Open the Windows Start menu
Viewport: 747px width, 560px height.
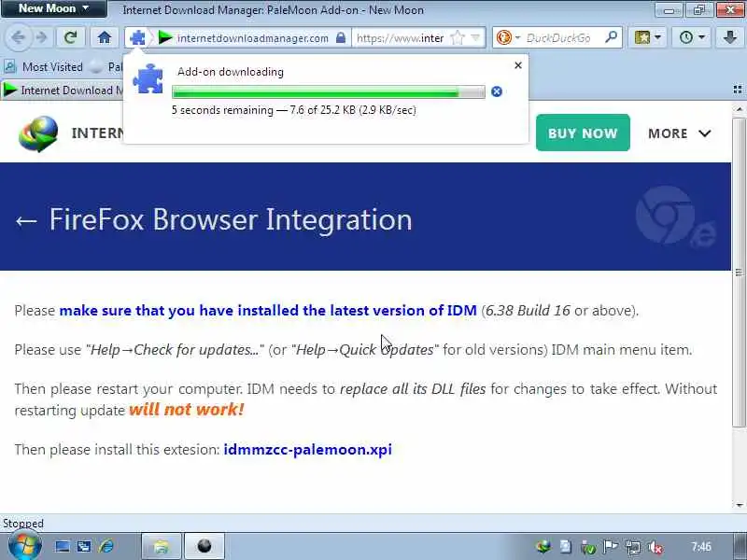click(25, 546)
